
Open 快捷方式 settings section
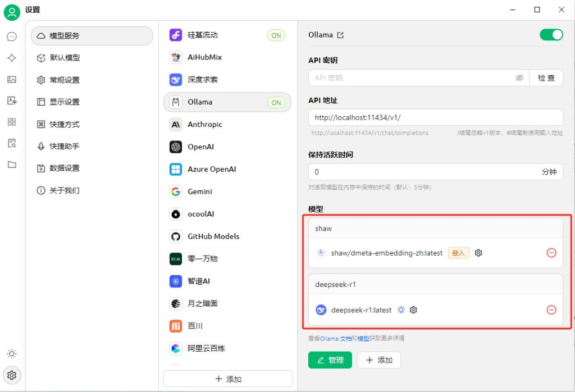pos(92,124)
